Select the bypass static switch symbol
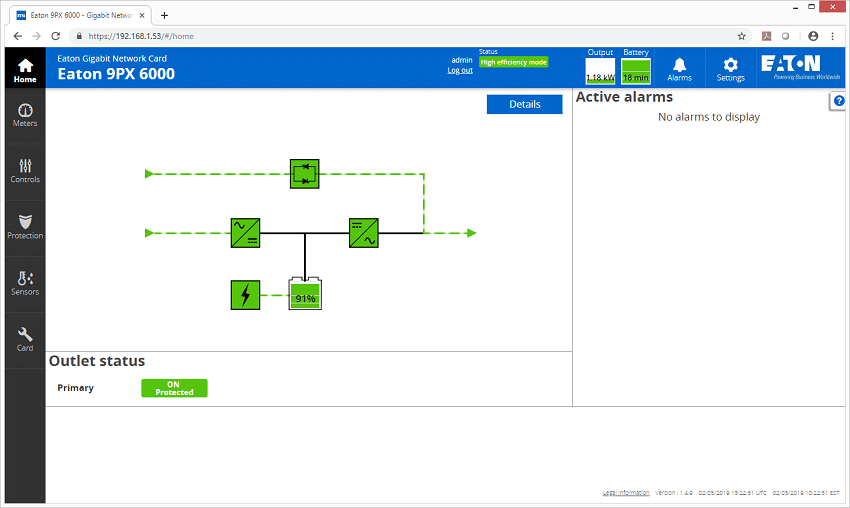Screen dimensions: 850x508 (x=305, y=174)
